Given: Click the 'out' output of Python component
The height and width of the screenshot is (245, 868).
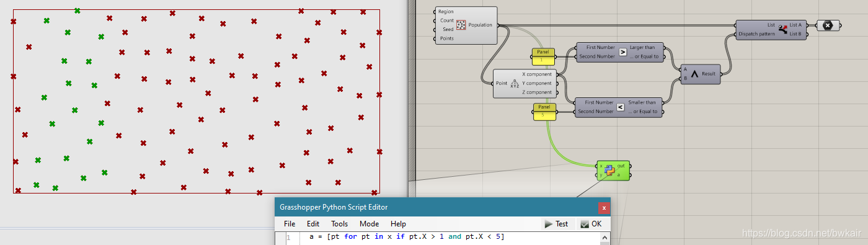Looking at the screenshot, I should pos(621,166).
